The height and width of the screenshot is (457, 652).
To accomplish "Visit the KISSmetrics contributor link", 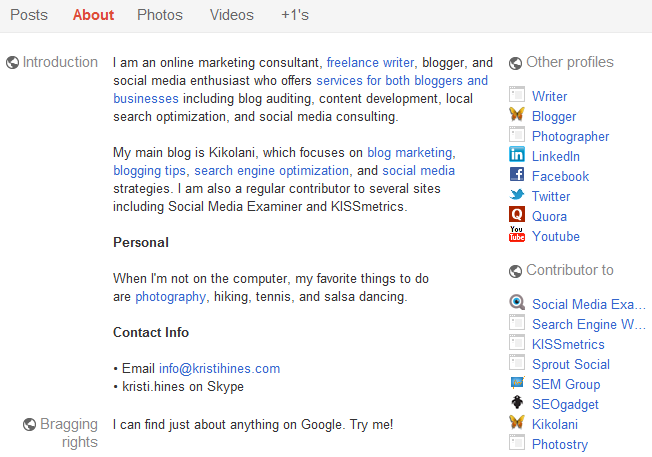I will click(568, 344).
